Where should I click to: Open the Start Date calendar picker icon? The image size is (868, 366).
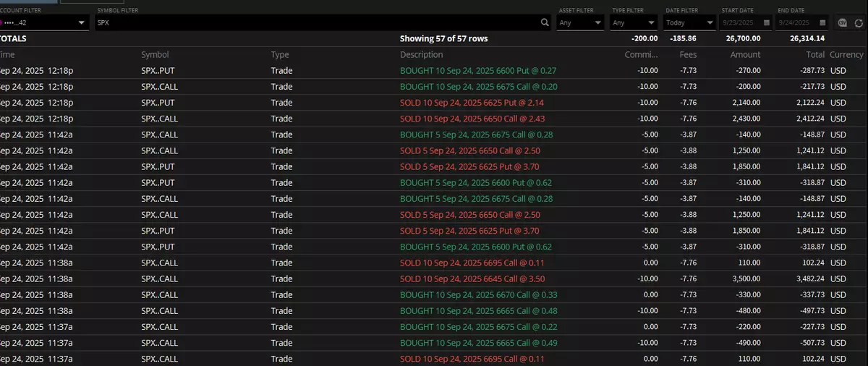766,23
